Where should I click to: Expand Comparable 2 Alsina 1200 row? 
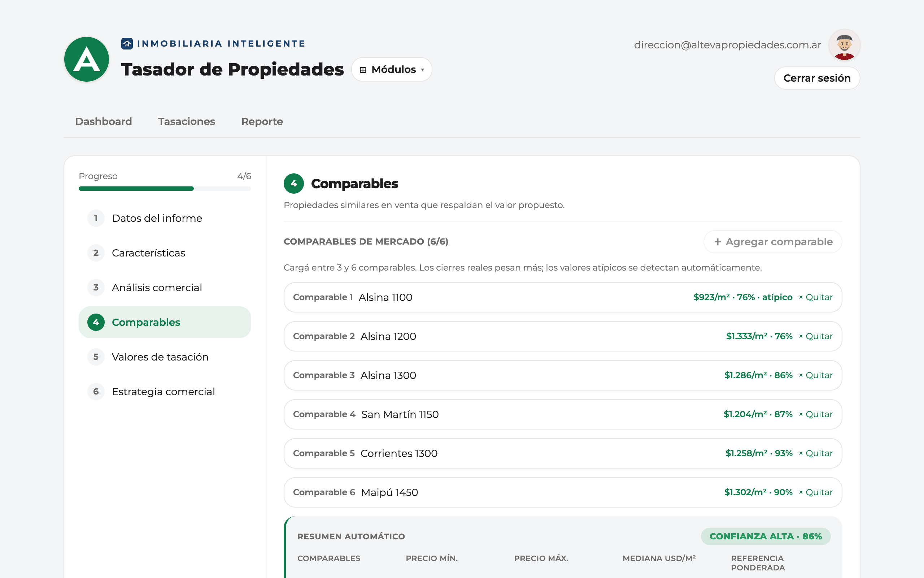point(563,336)
